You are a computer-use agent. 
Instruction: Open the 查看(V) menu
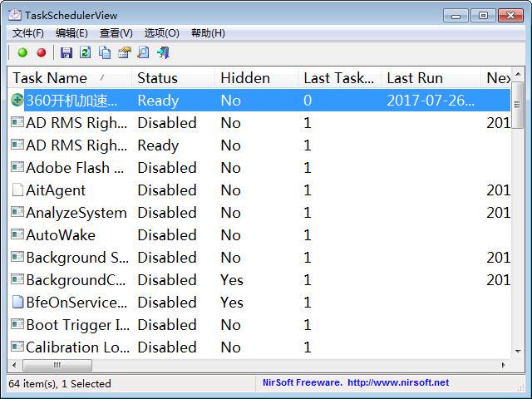116,32
